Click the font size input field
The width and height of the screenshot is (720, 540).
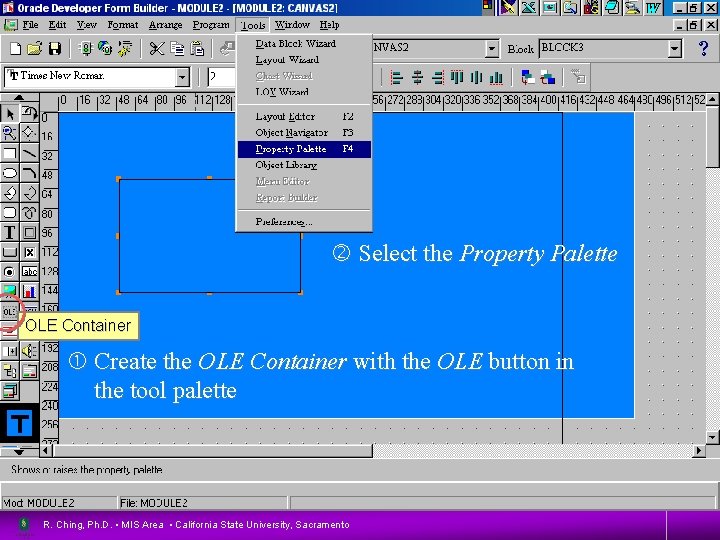tap(222, 77)
